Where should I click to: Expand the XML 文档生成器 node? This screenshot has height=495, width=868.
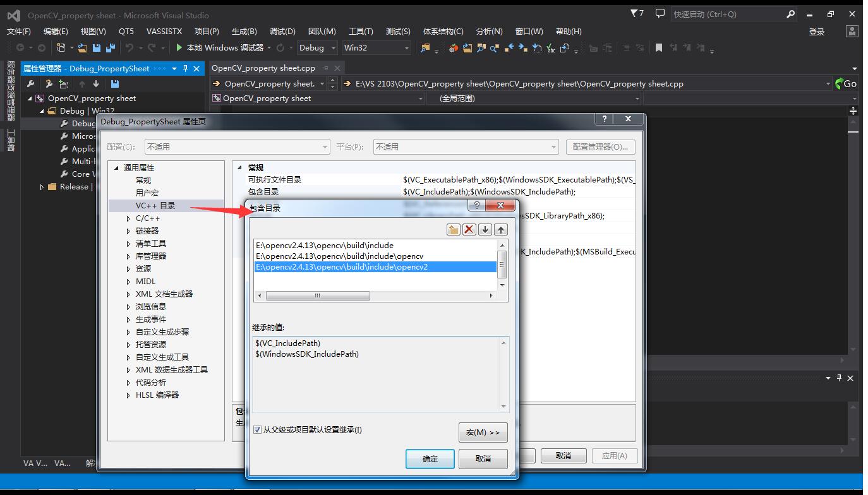tap(128, 294)
